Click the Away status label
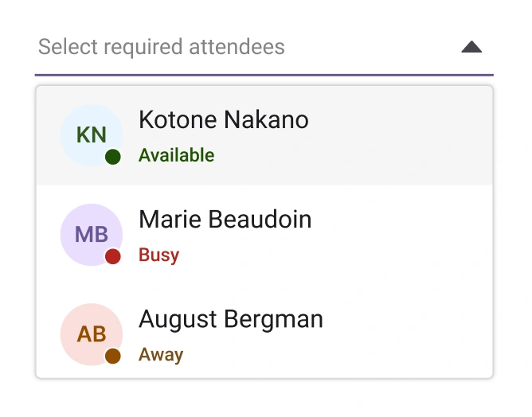Viewport: 532px width, 417px height. click(161, 355)
